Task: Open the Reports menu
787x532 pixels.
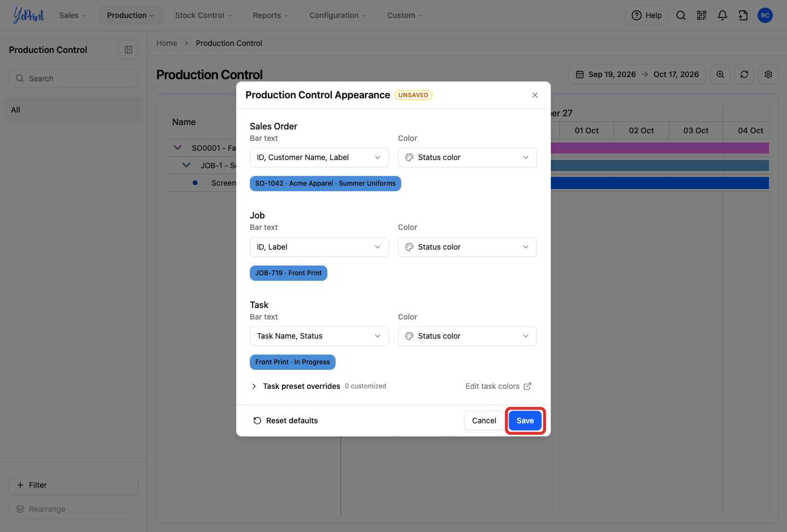Action: [271, 15]
